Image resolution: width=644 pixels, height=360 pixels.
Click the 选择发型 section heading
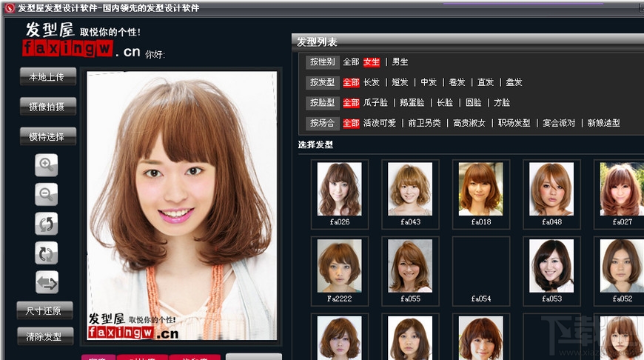315,144
